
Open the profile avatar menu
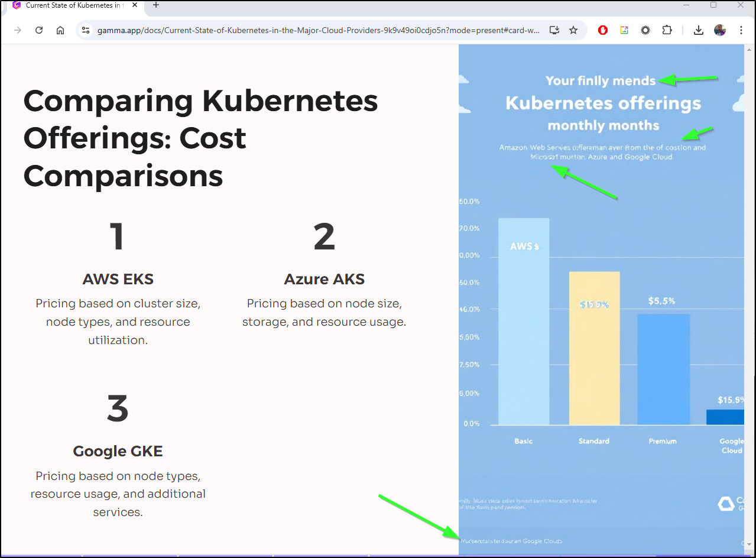(720, 30)
